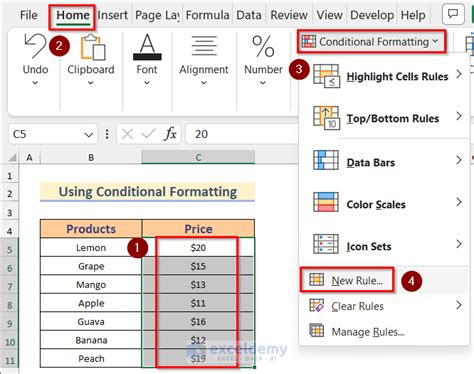474x374 pixels.
Task: Switch to the Help tab
Action: pos(413,15)
